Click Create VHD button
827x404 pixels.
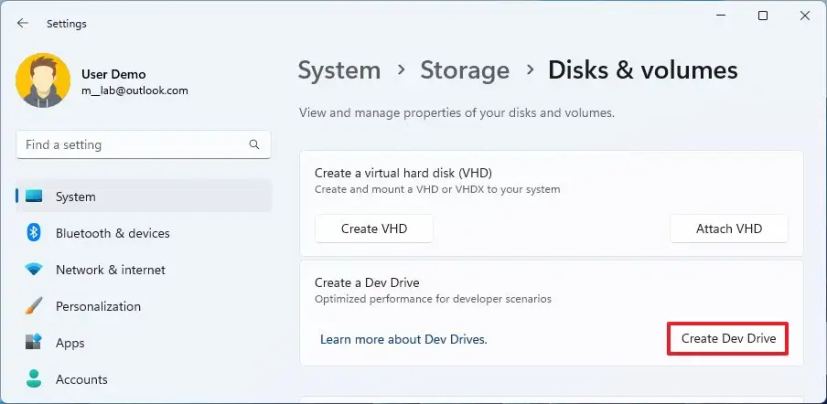click(x=374, y=228)
